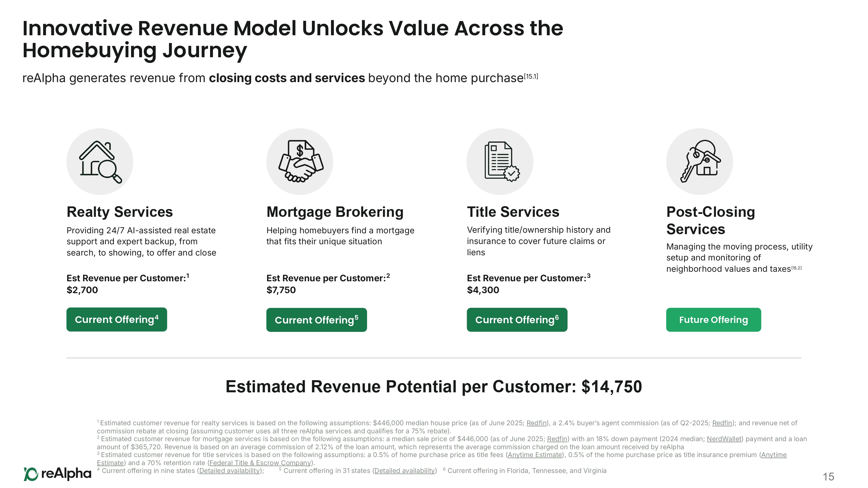
Task: Click the slide page number 15
Action: click(828, 476)
